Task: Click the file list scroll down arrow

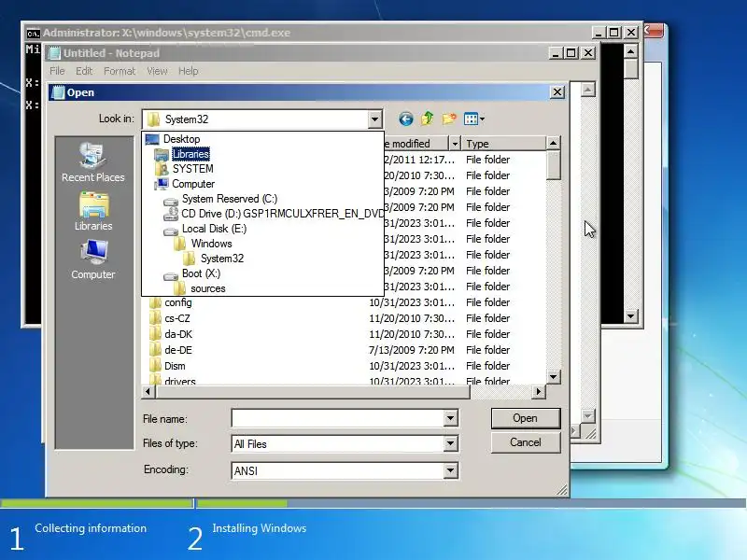Action: pos(553,377)
